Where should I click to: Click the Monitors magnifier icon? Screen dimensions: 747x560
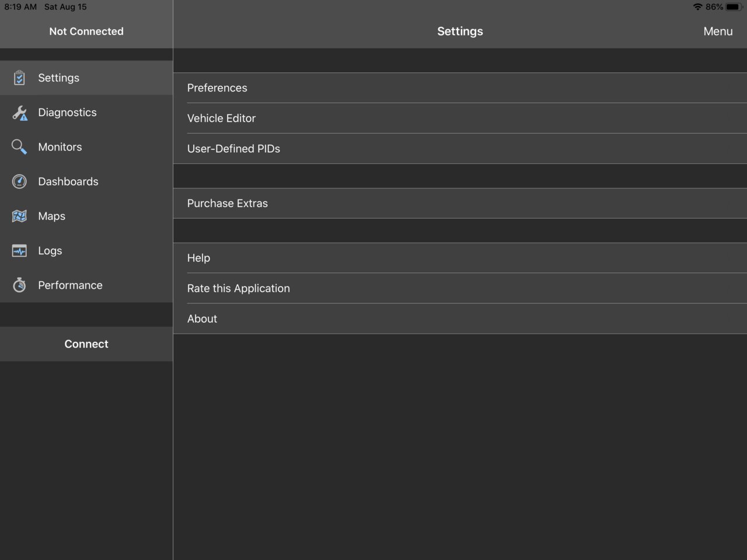19,147
